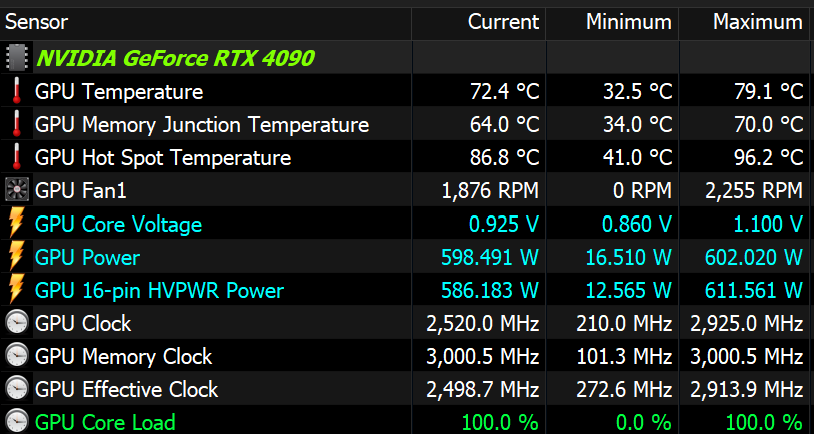Click maximum core voltage 1.100 V
814x434 pixels.
[x=768, y=224]
